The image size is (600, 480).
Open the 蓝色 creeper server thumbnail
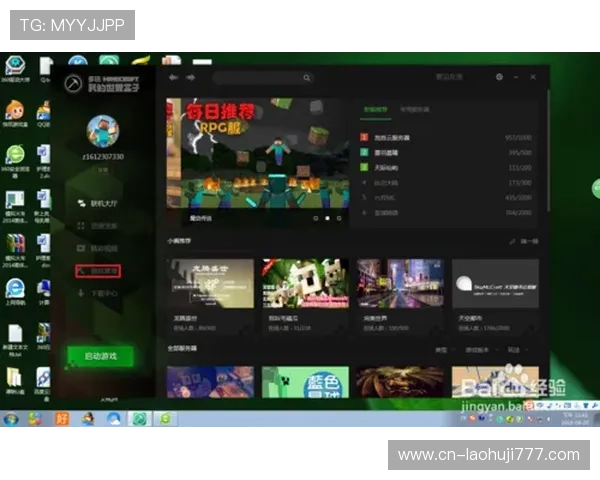tap(305, 382)
